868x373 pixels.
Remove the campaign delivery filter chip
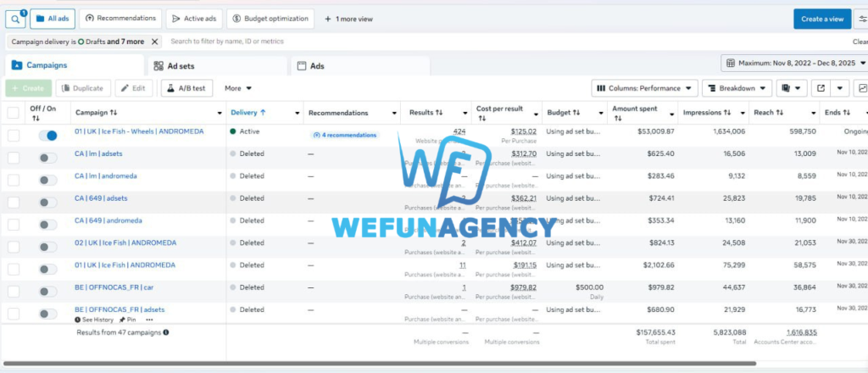coord(154,41)
